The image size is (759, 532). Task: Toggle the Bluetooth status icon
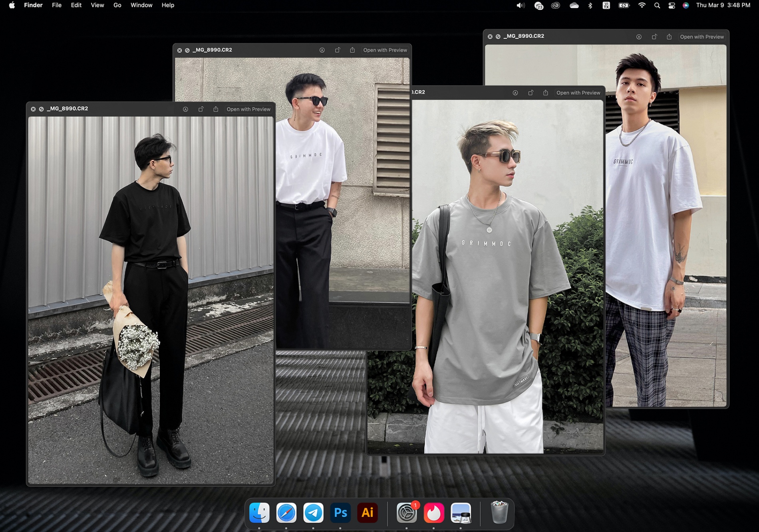[x=590, y=5]
